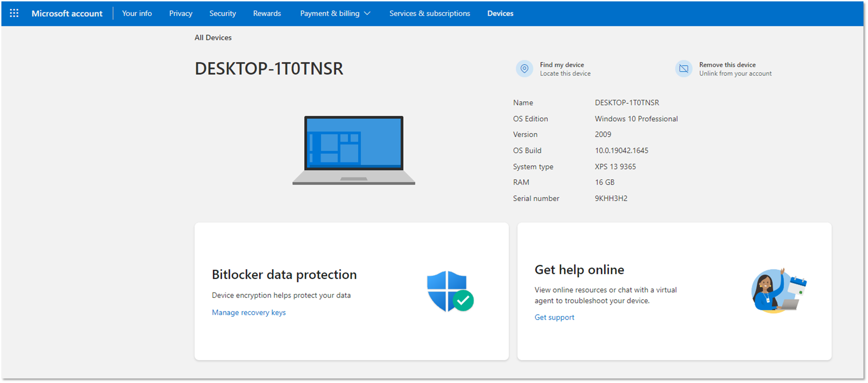The height and width of the screenshot is (383, 868).
Task: Select the Version value 2009
Action: (x=603, y=134)
